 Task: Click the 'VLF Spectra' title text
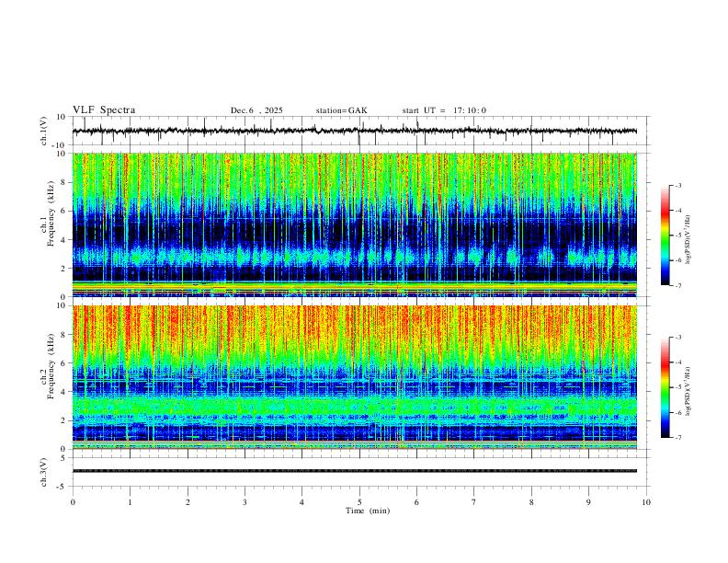[x=104, y=110]
